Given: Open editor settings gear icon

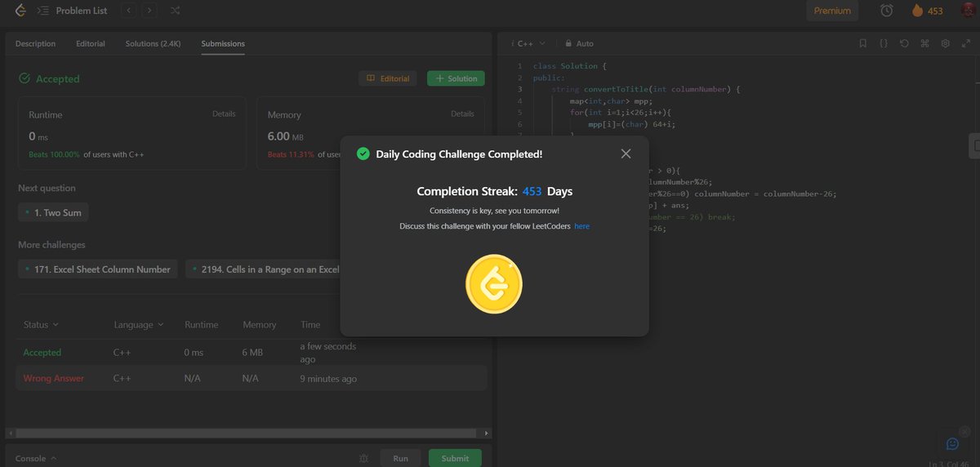Looking at the screenshot, I should 945,43.
